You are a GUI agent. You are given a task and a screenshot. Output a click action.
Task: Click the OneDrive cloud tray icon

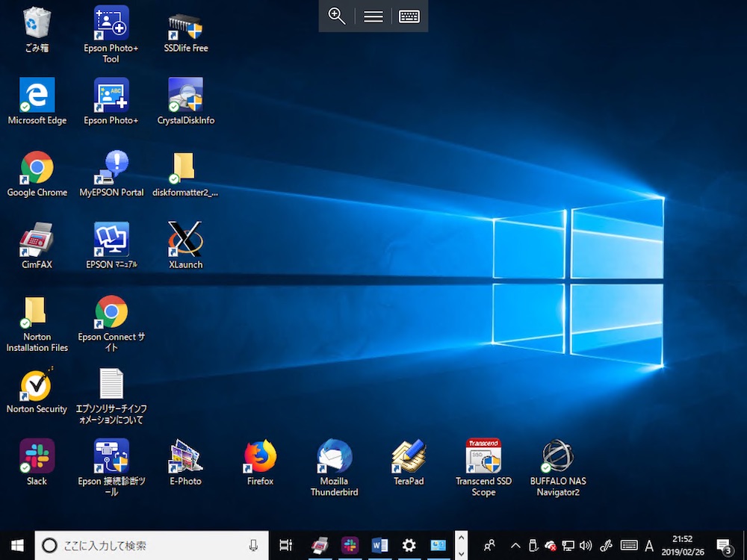(551, 545)
